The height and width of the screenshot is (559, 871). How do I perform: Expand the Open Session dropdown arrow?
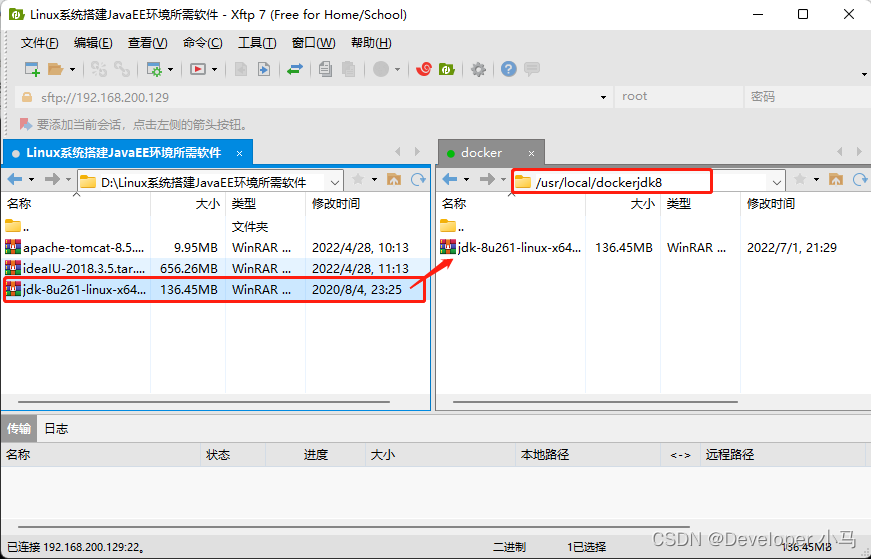[72, 70]
